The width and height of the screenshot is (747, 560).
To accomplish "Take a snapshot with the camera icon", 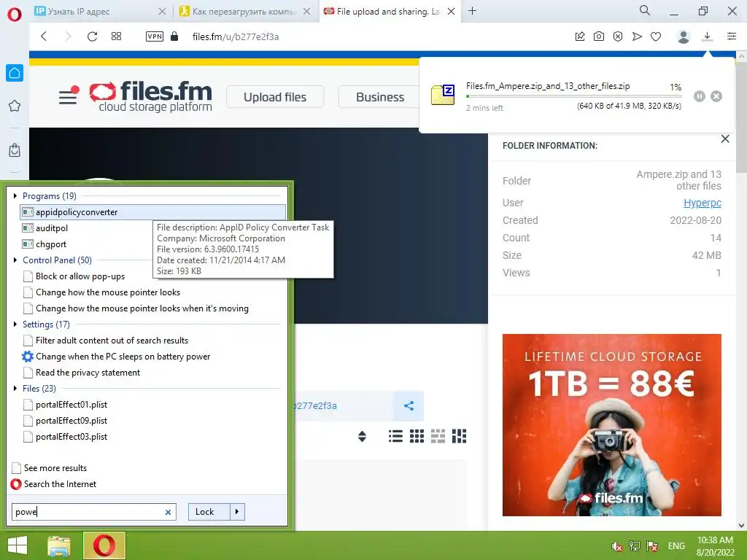I will (x=599, y=36).
